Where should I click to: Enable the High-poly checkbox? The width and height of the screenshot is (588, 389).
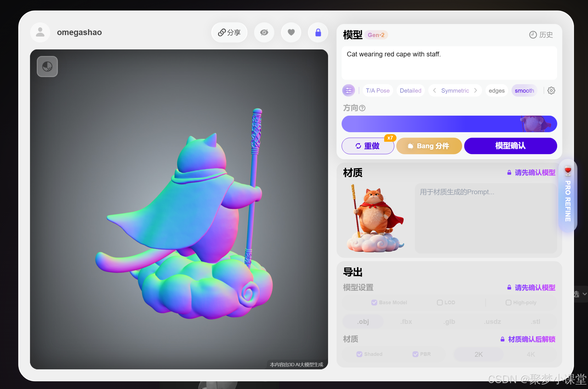pos(508,303)
